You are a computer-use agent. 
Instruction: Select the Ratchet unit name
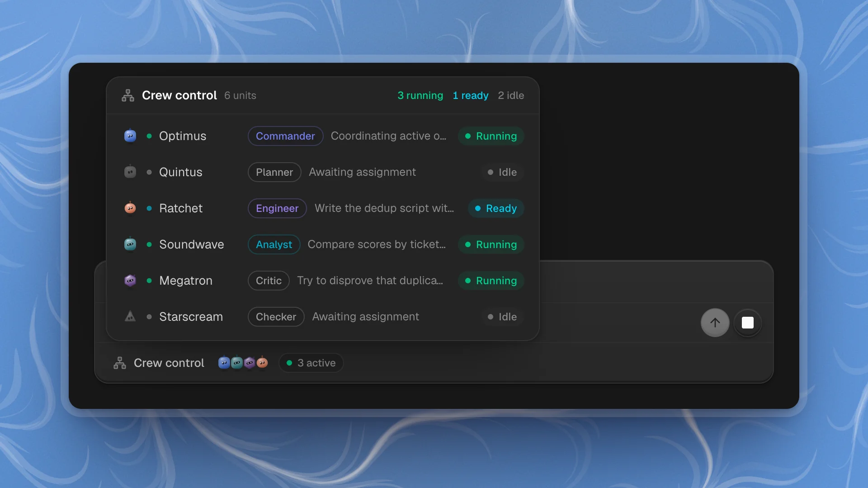[181, 208]
